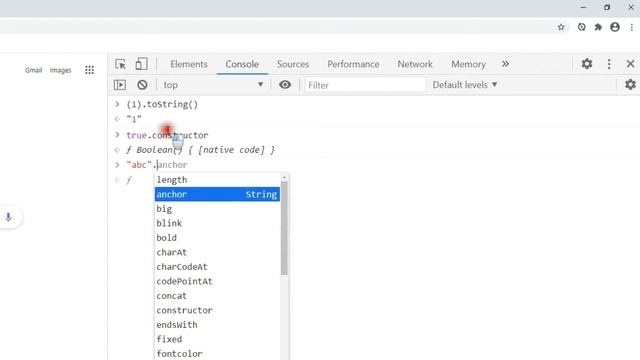Click the "1" output line
This screenshot has width=640, height=360.
pyautogui.click(x=134, y=119)
